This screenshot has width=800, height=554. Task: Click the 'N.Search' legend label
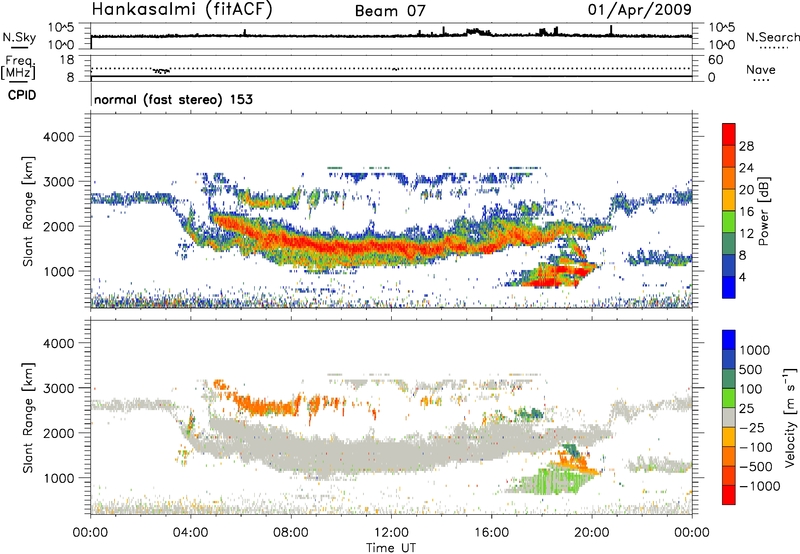(x=773, y=37)
